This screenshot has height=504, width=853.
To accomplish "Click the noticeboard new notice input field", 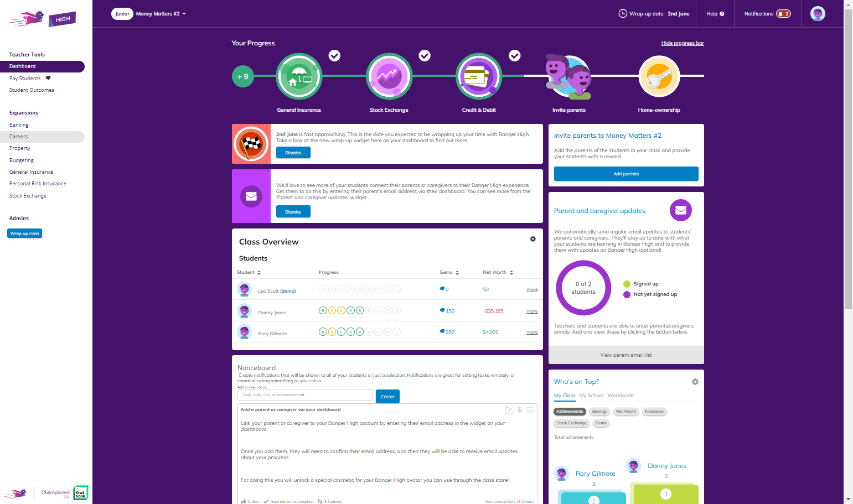I will tap(305, 395).
